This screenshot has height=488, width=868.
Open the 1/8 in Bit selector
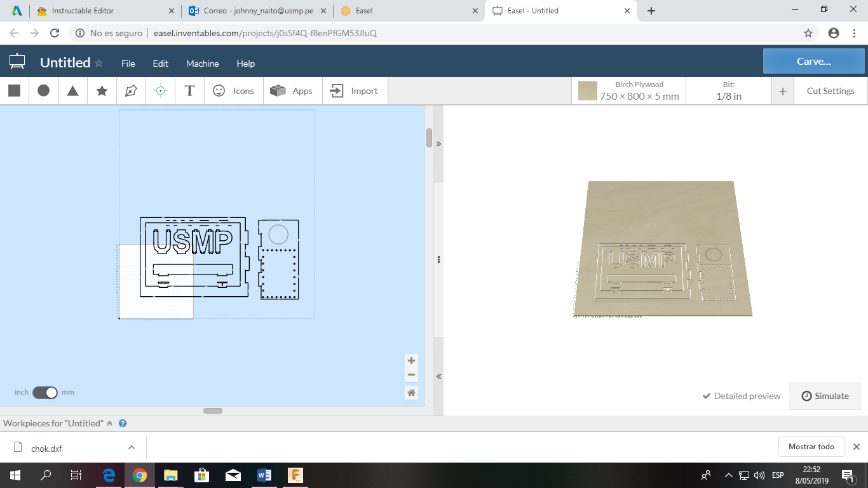coord(729,91)
